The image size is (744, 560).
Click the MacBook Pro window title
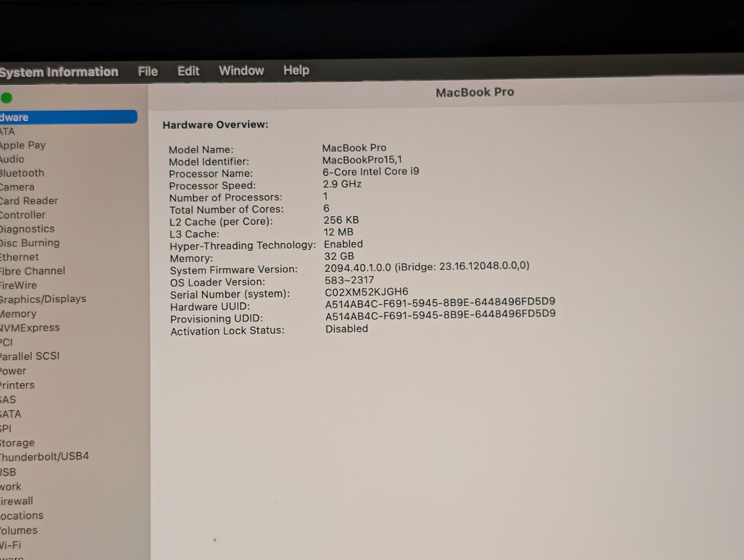pyautogui.click(x=475, y=92)
